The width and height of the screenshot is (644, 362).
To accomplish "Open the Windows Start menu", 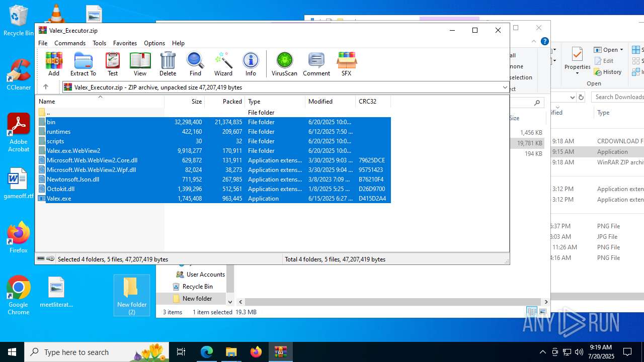I will [12, 352].
